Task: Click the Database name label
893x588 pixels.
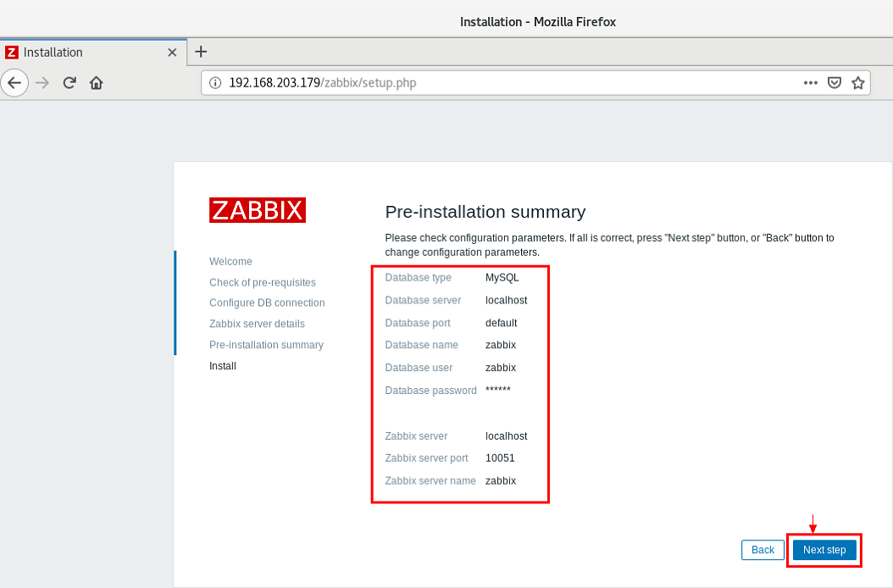Action: [421, 345]
